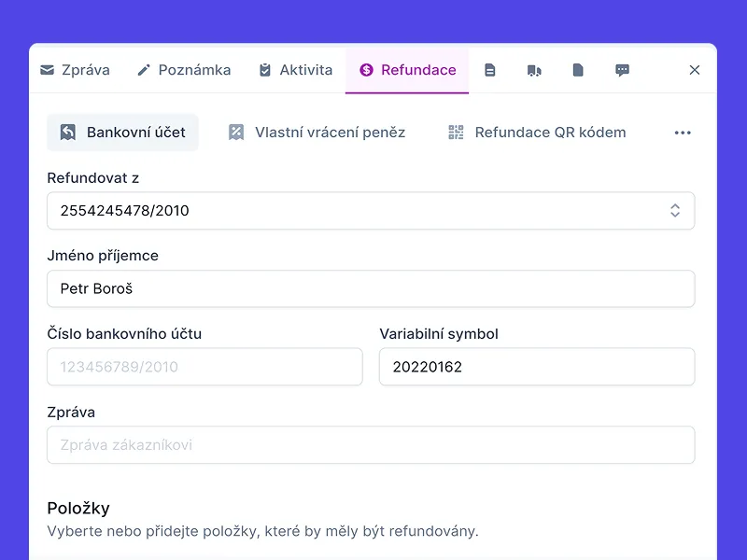747x560 pixels.
Task: Open the blank file icon near the chat icon
Action: 578,69
